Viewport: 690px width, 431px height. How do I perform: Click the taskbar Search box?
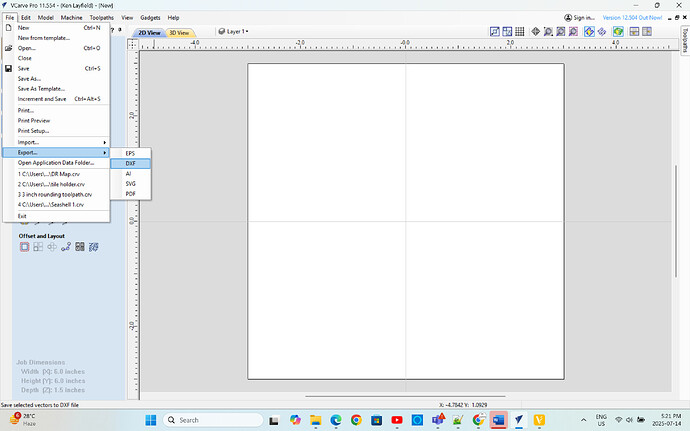(213, 420)
